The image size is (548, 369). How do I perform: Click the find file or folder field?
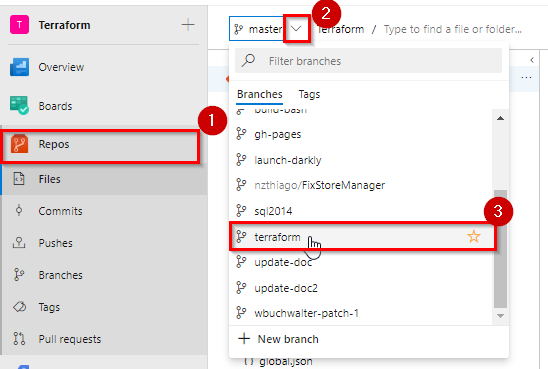click(453, 29)
